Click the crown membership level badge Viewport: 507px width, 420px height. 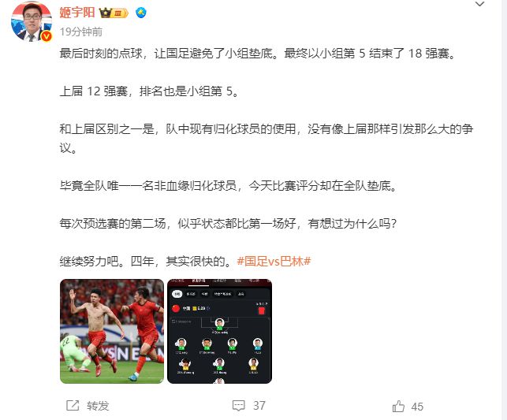[114, 13]
